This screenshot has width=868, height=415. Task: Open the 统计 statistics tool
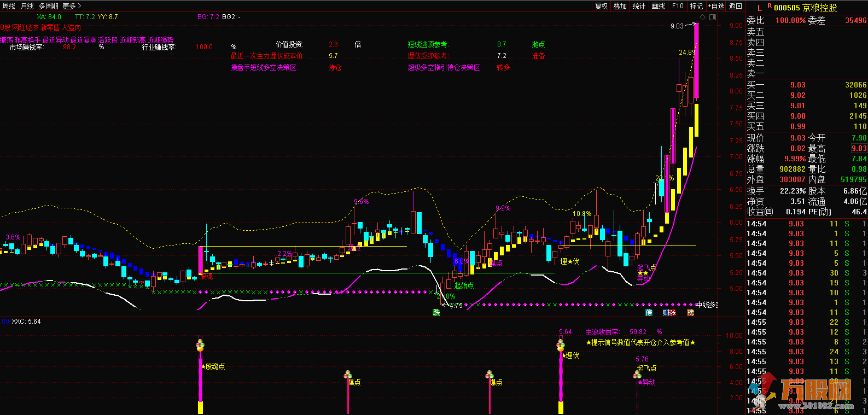pyautogui.click(x=639, y=6)
